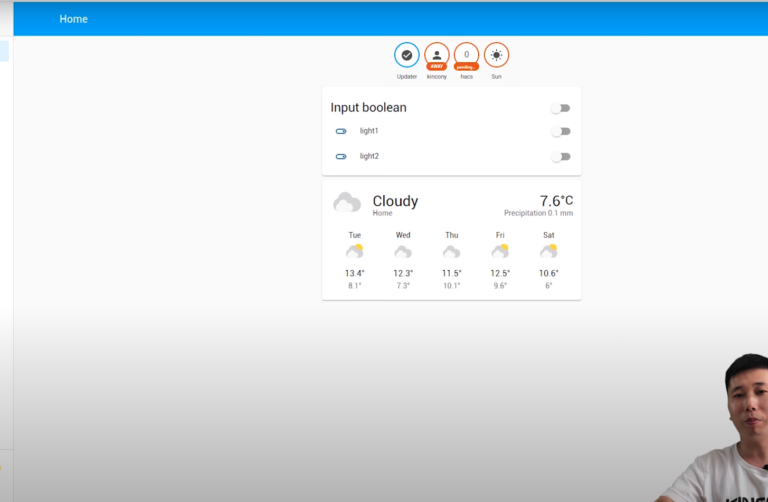Click the hacs pending badge

(x=466, y=55)
